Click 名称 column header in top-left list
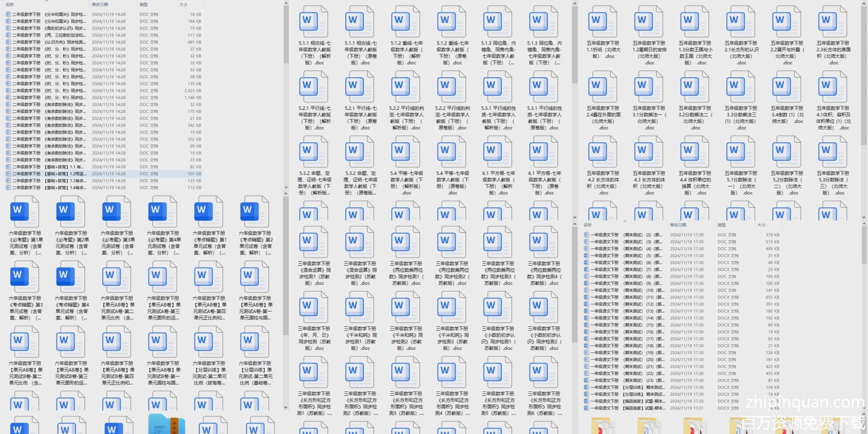Viewport: 868px width, 434px height. (10, 4)
